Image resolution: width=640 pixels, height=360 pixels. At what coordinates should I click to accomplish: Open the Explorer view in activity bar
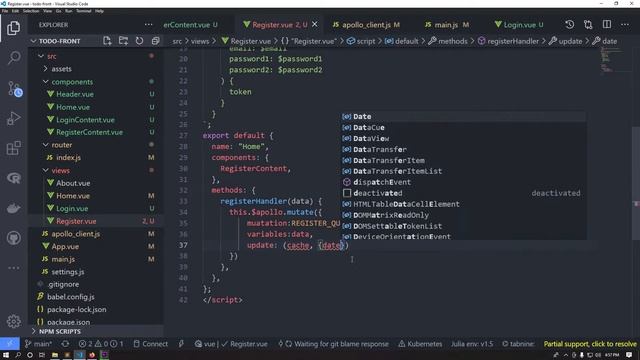[13, 28]
